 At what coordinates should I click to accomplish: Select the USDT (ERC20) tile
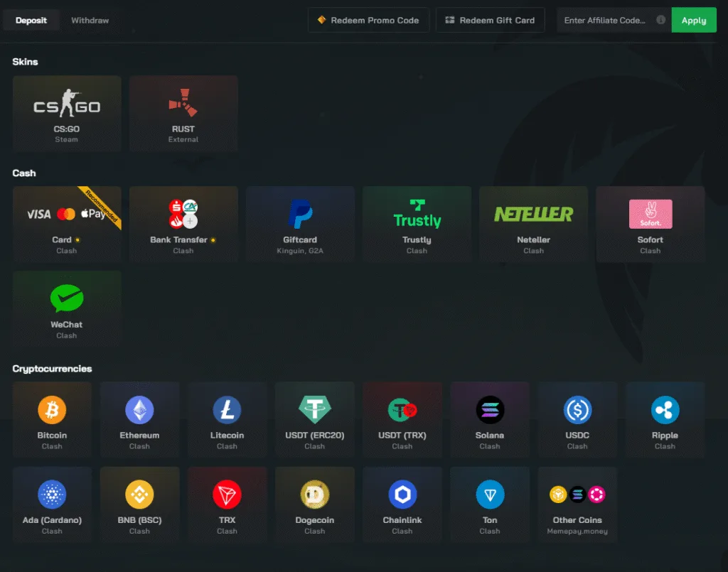(x=315, y=420)
